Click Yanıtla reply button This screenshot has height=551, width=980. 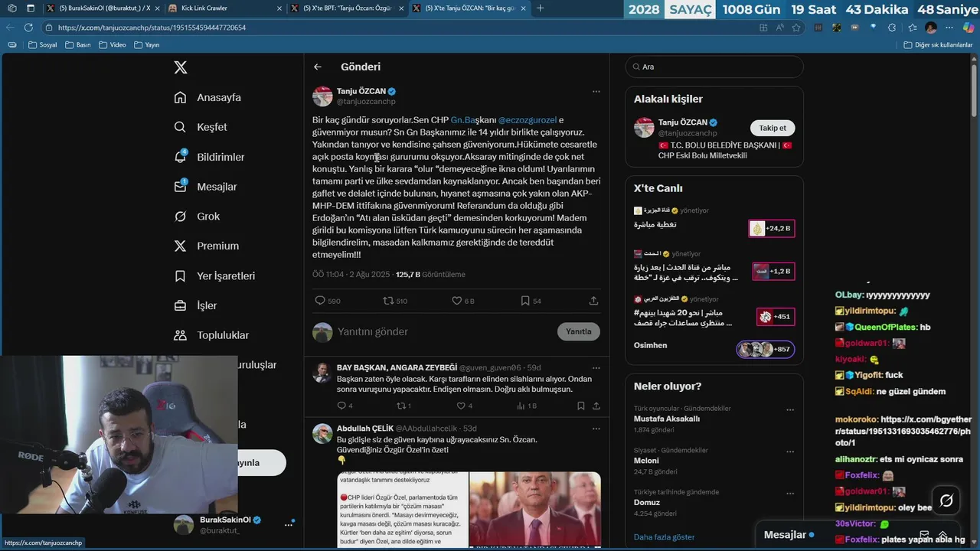579,331
